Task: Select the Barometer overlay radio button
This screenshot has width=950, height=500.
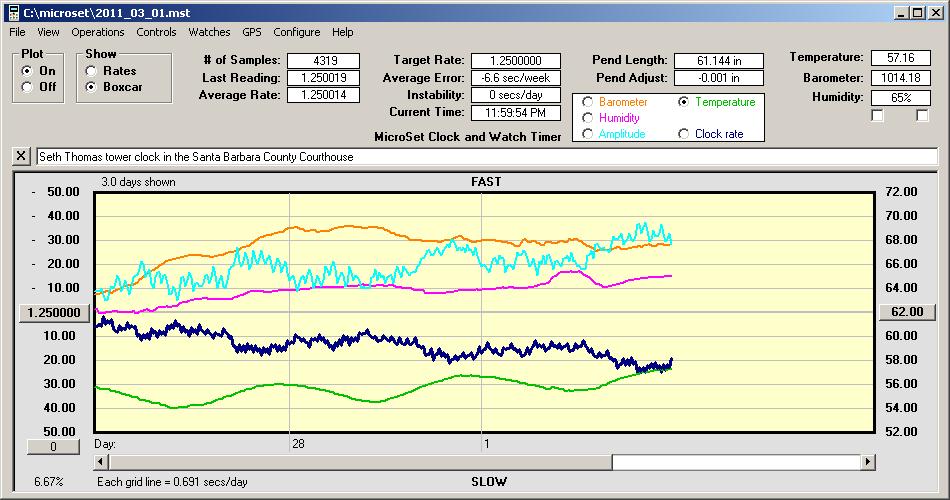Action: coord(587,102)
